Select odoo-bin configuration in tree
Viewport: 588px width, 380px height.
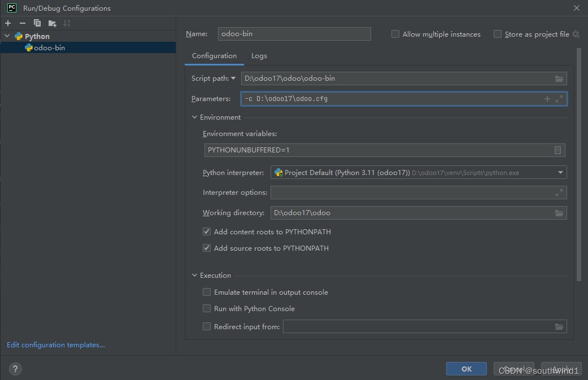[88, 47]
